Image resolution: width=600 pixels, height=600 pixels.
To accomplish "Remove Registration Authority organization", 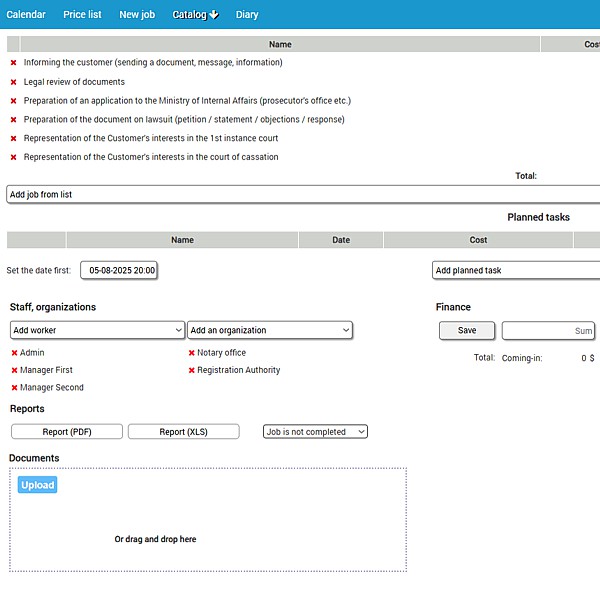I will coord(192,371).
